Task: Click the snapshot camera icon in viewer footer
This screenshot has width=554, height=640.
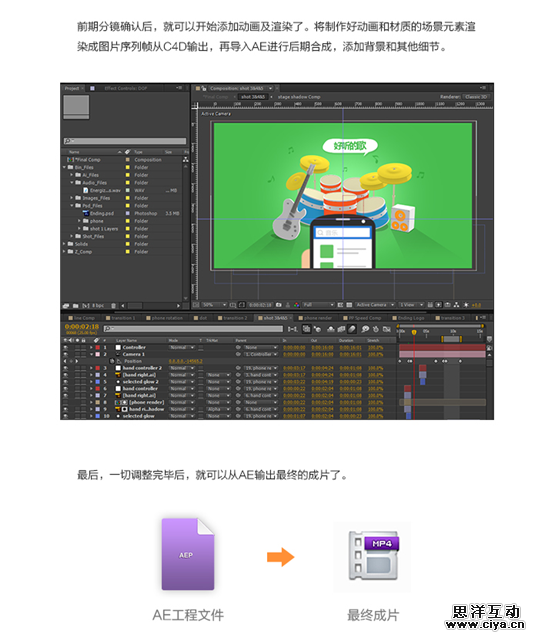Action: [x=279, y=304]
